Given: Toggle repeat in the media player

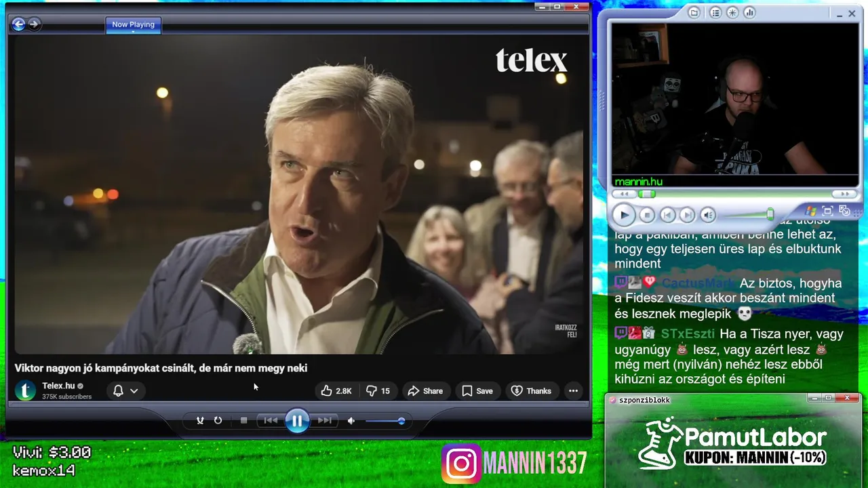Looking at the screenshot, I should click(x=218, y=420).
